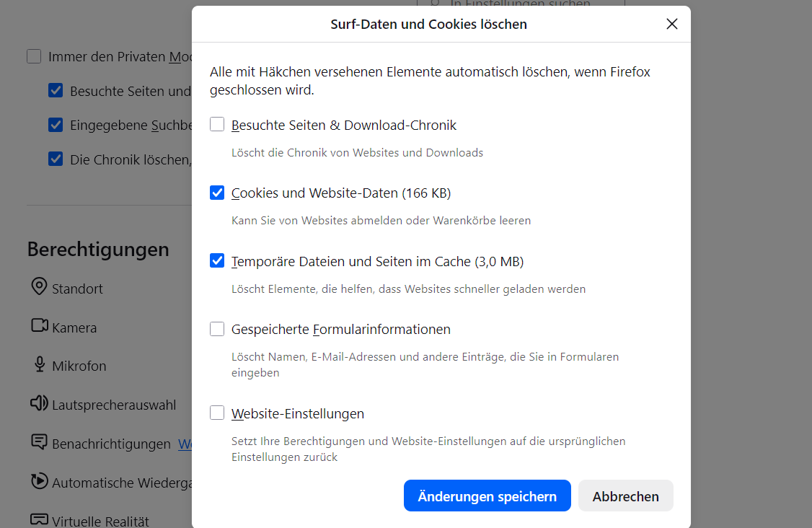
Task: Uncheck Cookies und Website-Daten
Action: pos(217,193)
